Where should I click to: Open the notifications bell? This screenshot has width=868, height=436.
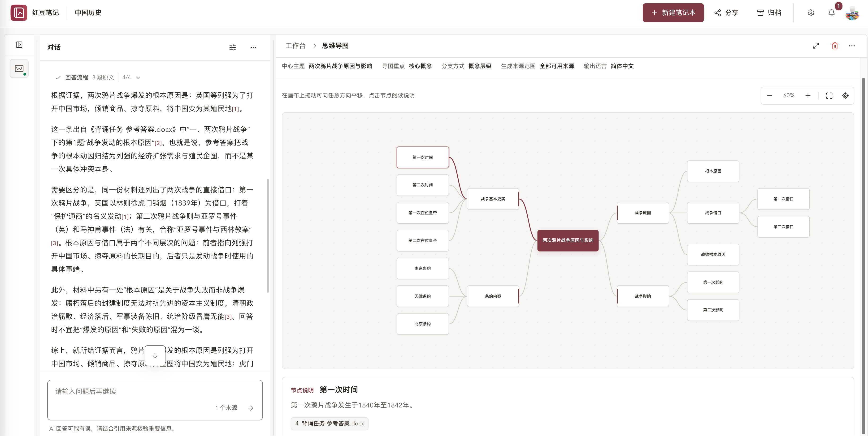tap(832, 13)
